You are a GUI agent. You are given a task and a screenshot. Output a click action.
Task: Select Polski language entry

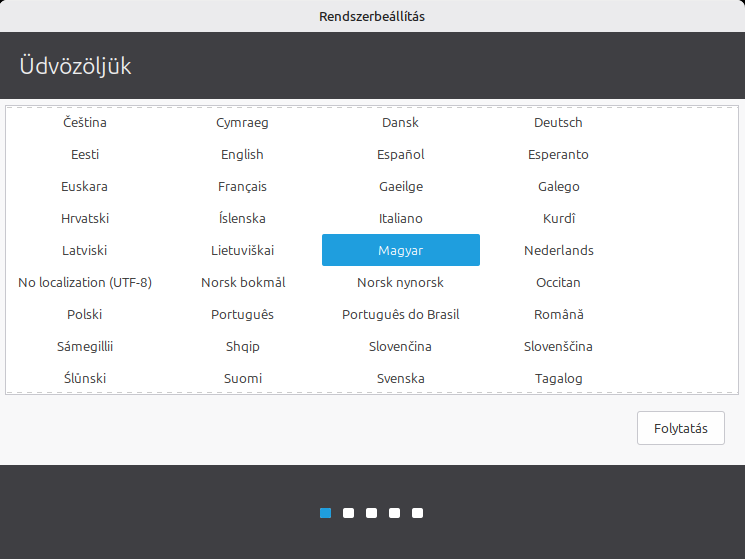(85, 314)
